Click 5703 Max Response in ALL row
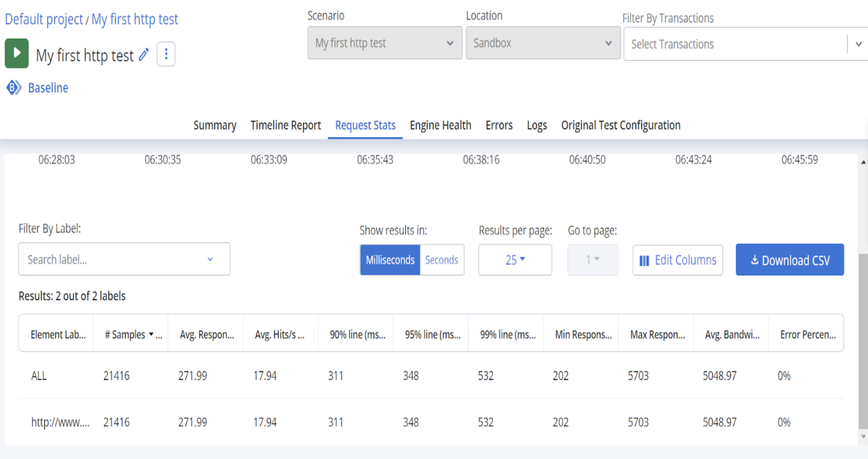Viewport: 868px width, 459px height. (638, 376)
